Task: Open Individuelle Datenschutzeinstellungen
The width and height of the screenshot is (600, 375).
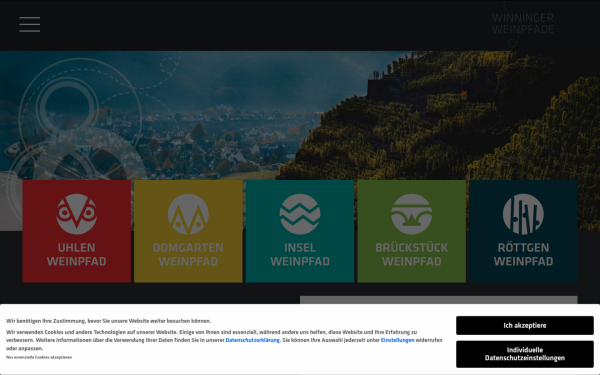Action: [x=525, y=354]
